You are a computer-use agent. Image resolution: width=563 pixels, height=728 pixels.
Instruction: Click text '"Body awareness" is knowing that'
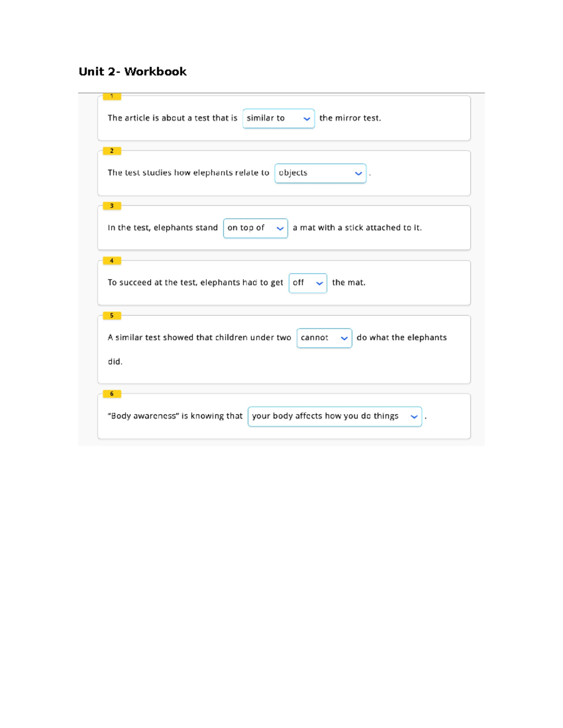(175, 416)
